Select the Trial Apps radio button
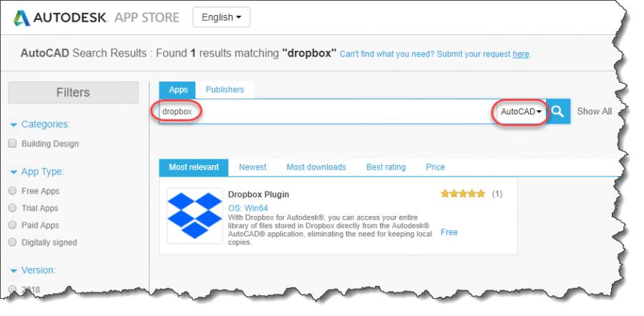Viewport: 644px width, 316px height. pos(12,208)
